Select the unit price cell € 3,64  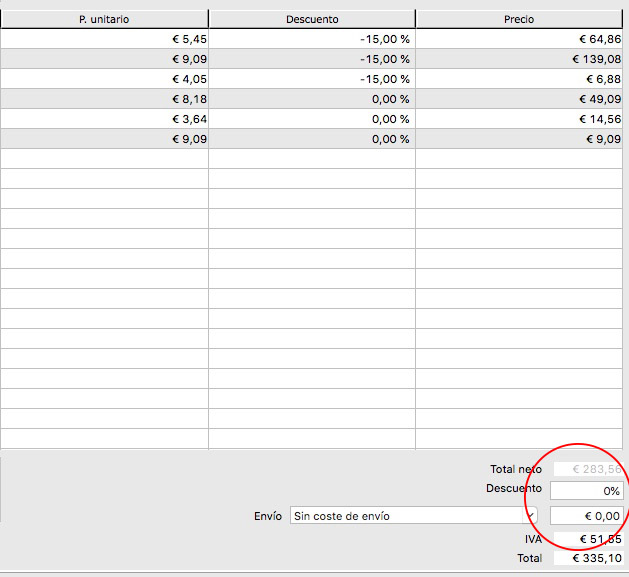coord(104,119)
